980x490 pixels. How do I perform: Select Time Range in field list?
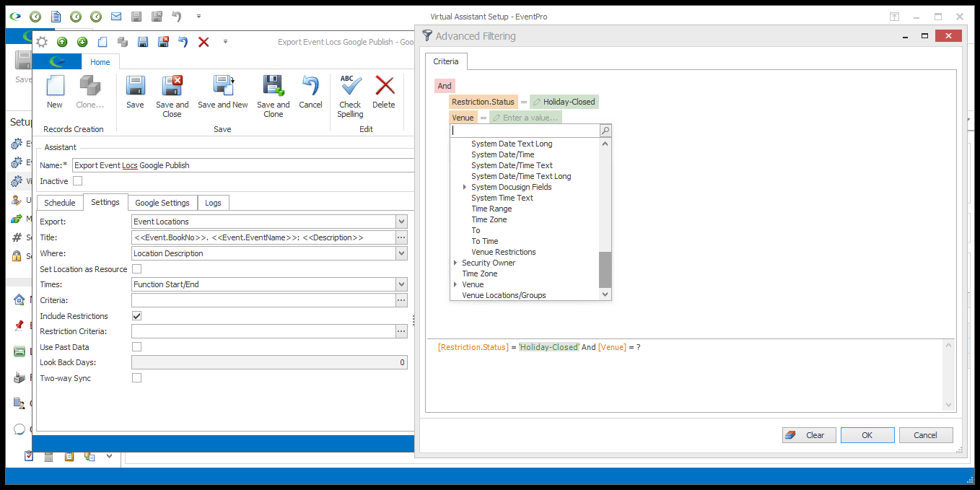click(x=491, y=209)
